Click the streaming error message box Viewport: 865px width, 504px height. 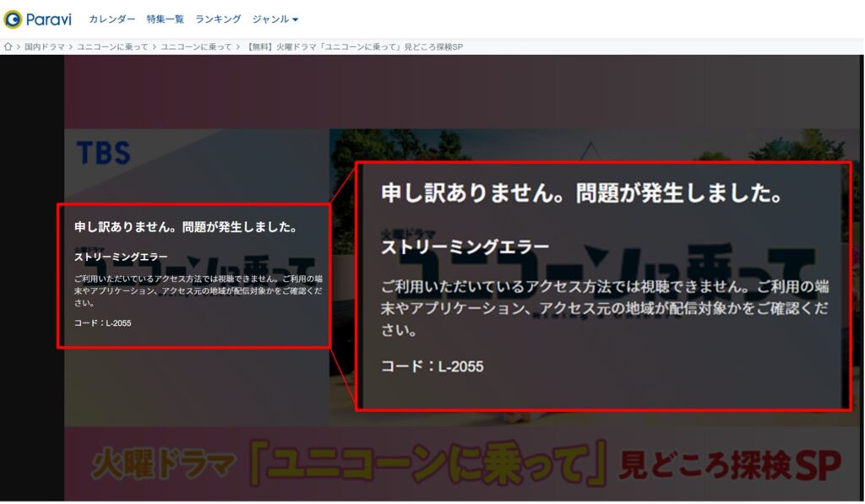[194, 274]
